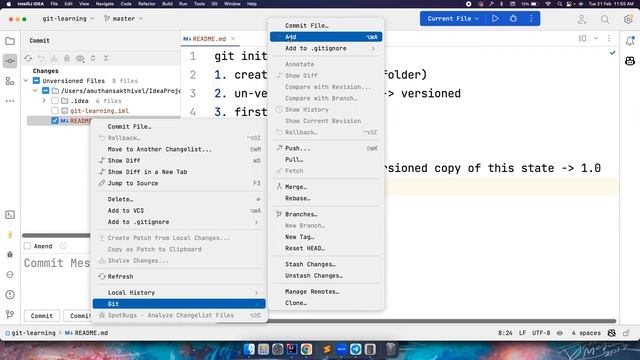Collapse the Unversioned Files node
Viewport: 640px width, 360px height.
(x=26, y=81)
